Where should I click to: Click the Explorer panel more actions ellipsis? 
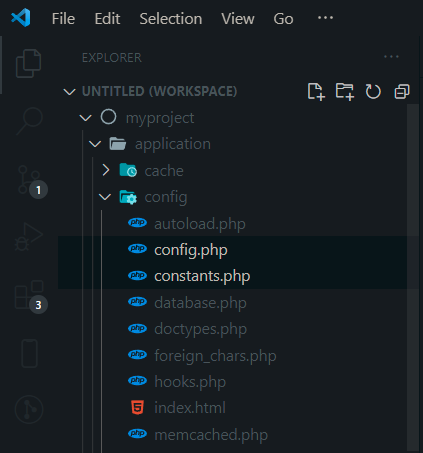coord(391,57)
